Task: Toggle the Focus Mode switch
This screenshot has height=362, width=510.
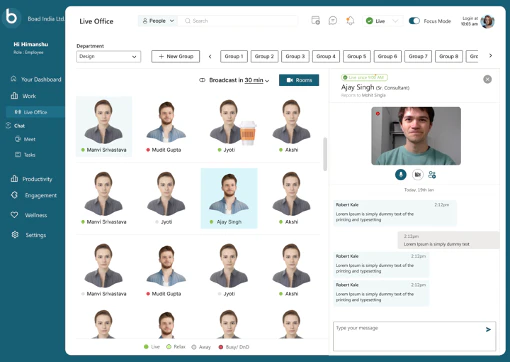Action: click(x=414, y=21)
